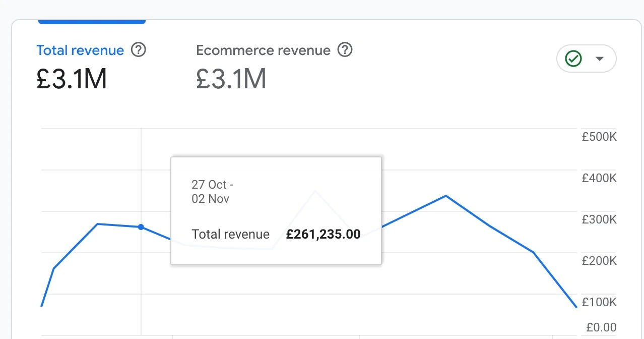Click the £300K axis label
Image resolution: width=644 pixels, height=339 pixels.
pos(599,219)
